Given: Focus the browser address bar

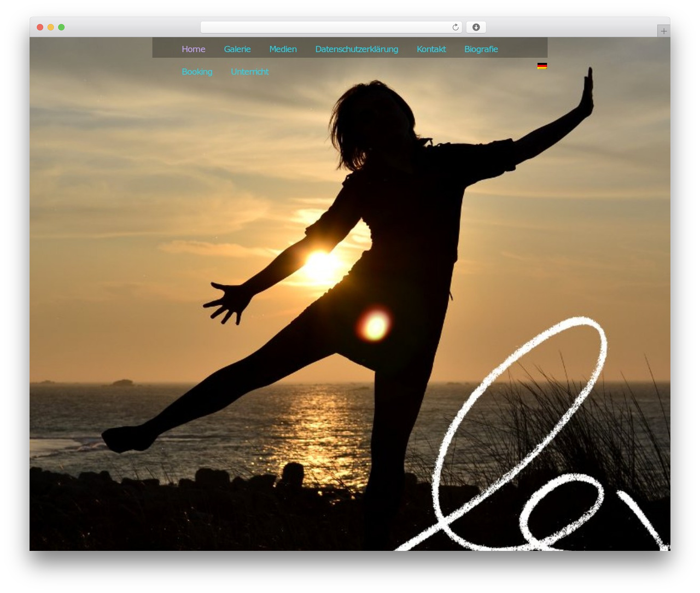Looking at the screenshot, I should pos(331,27).
